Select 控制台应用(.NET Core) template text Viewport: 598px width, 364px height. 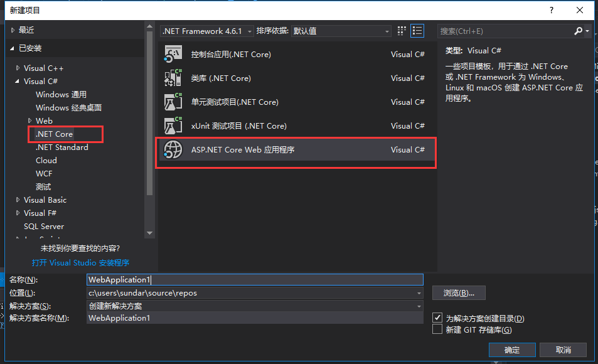(231, 54)
